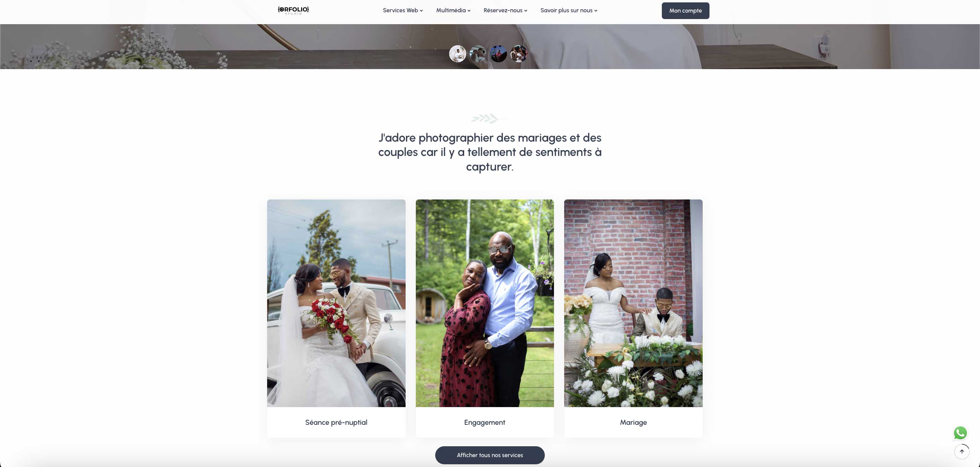
Task: Expand Réservez-nous dropdown menu
Action: click(x=505, y=10)
